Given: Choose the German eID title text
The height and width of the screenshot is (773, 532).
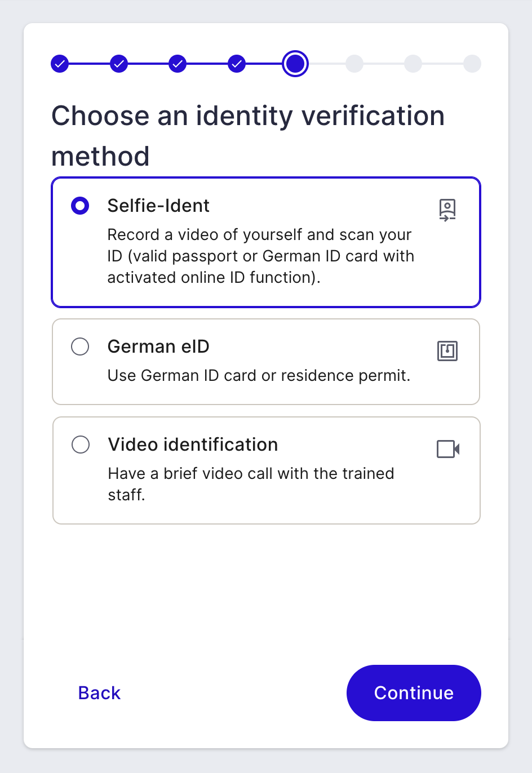Looking at the screenshot, I should (x=158, y=346).
